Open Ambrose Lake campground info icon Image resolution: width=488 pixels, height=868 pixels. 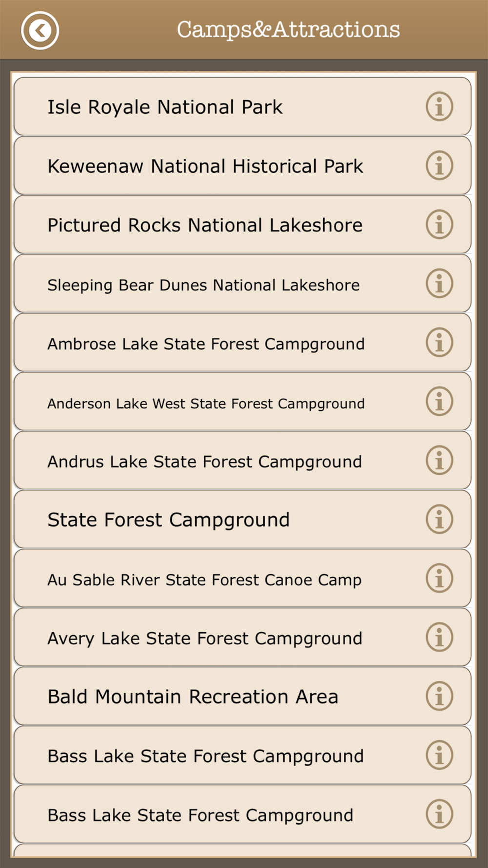(x=439, y=342)
